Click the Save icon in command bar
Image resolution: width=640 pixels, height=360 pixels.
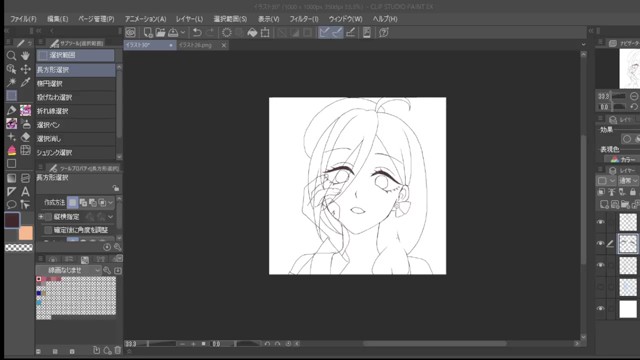[x=173, y=33]
